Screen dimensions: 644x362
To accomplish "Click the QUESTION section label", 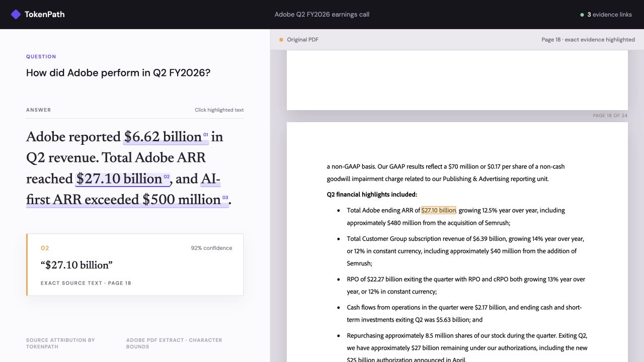I will (x=41, y=57).
